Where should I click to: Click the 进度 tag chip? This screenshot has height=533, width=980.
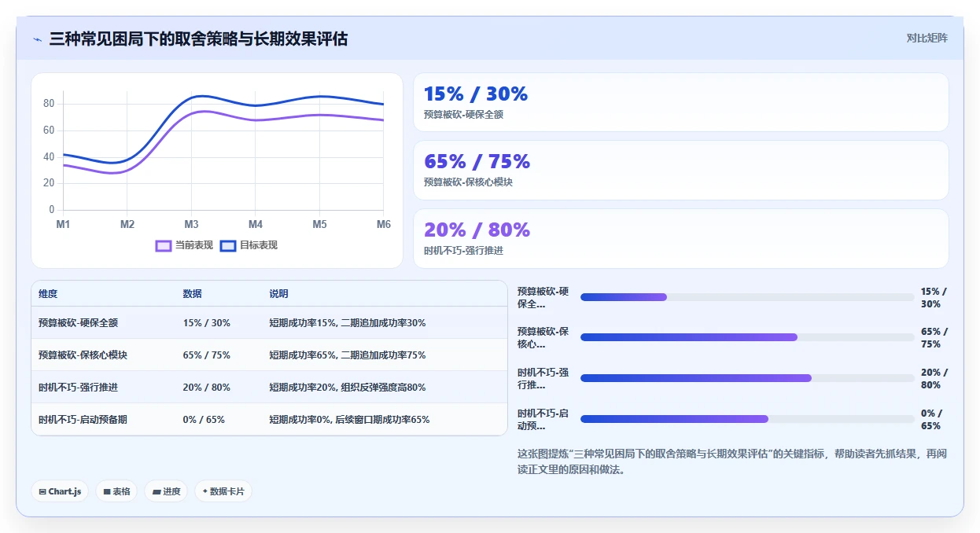[166, 491]
